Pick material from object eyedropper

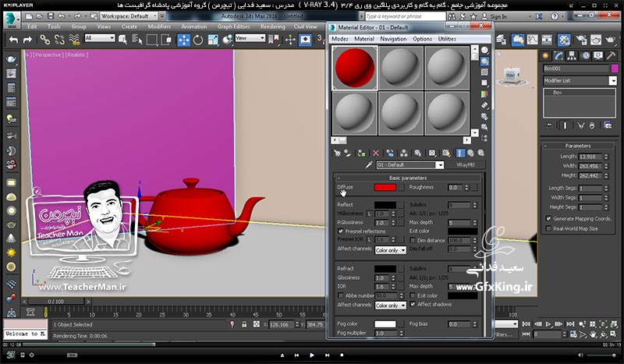pos(369,164)
